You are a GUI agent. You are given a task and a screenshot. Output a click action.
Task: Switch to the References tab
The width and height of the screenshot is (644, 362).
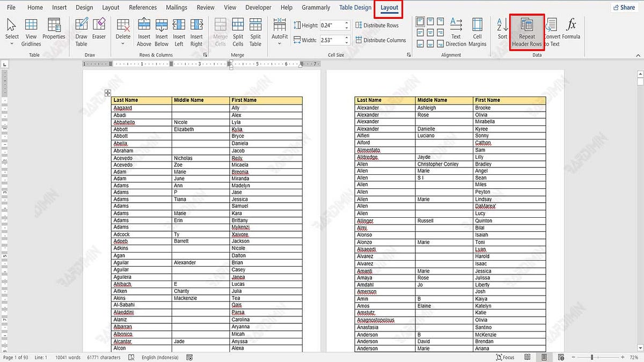click(143, 8)
